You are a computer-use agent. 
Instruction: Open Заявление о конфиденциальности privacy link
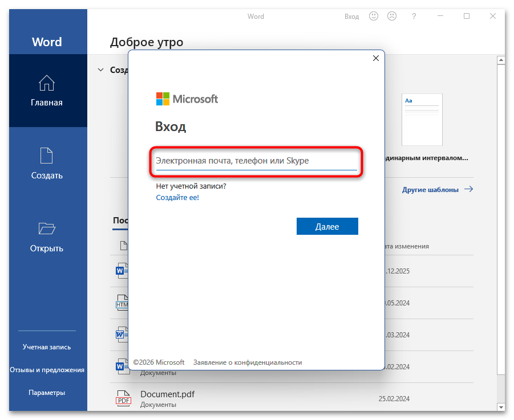point(247,362)
